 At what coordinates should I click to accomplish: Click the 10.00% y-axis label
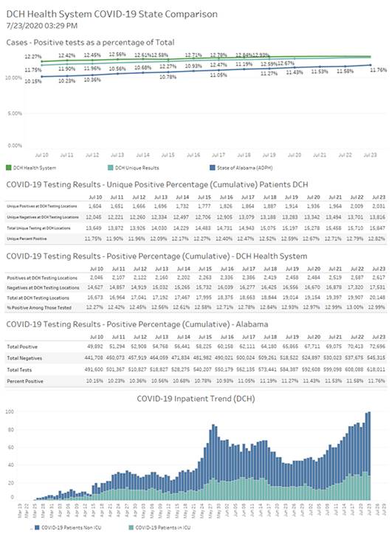tap(13, 78)
